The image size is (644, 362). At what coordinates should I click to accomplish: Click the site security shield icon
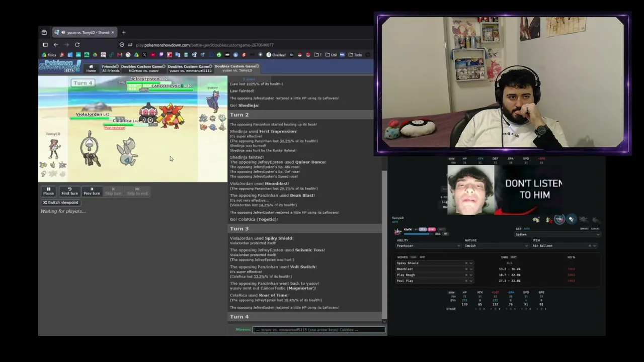tap(122, 45)
